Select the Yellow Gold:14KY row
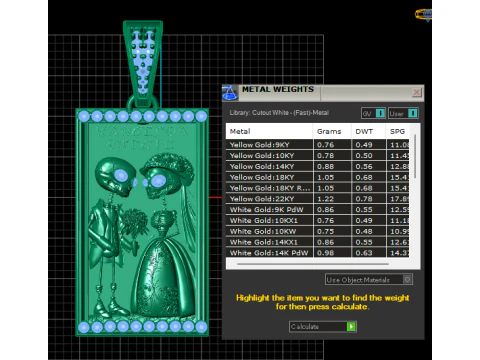Screen dimensions: 480x360 318,166
